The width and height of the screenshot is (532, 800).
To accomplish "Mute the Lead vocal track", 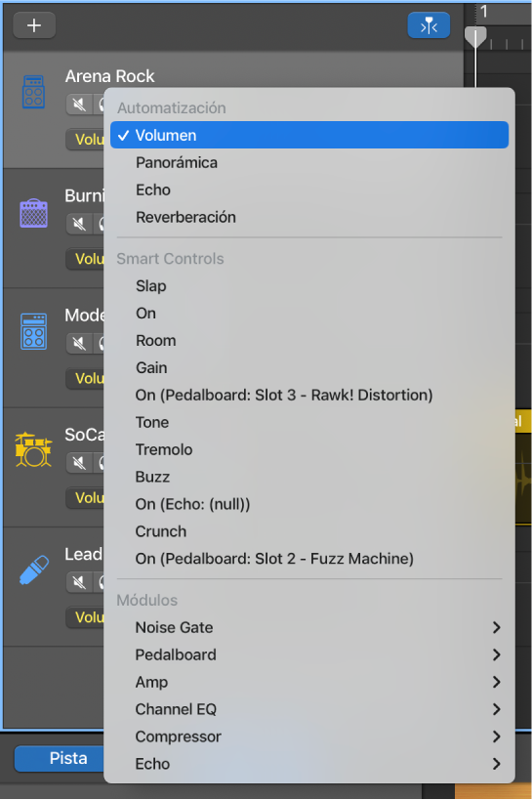I will 78,582.
